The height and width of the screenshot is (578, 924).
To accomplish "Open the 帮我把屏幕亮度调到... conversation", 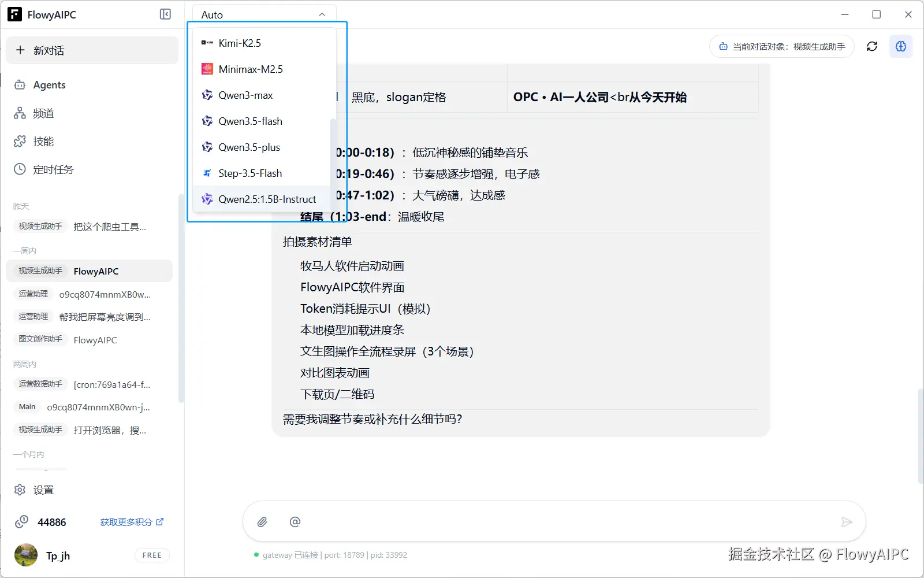I will pos(89,317).
